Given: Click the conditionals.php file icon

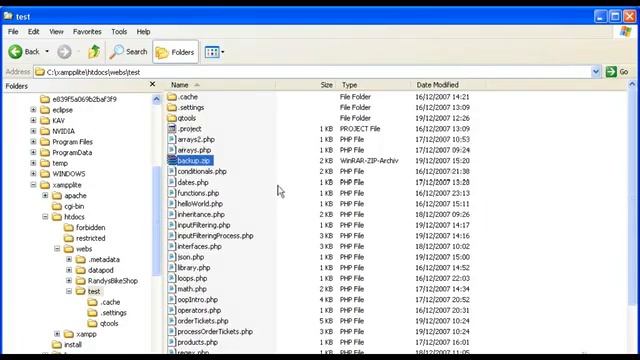Looking at the screenshot, I should point(172,171).
